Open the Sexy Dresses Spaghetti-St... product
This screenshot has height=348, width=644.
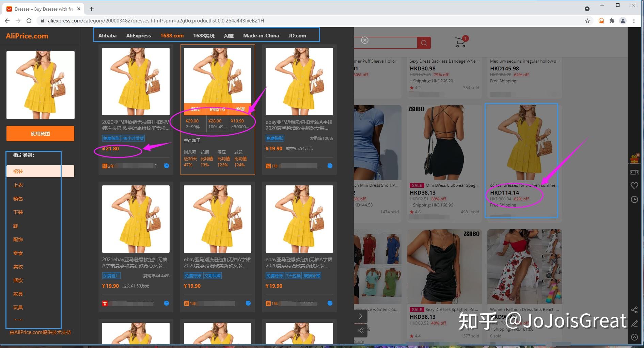tap(452, 310)
